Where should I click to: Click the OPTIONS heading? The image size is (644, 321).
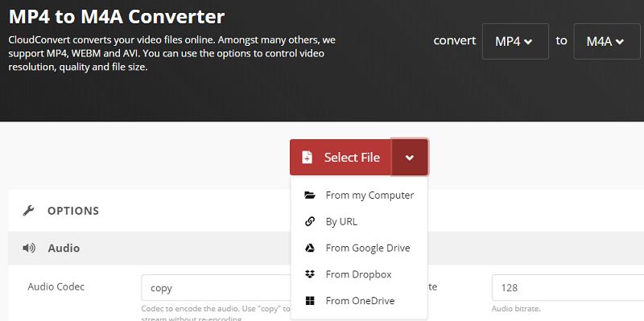(x=73, y=211)
